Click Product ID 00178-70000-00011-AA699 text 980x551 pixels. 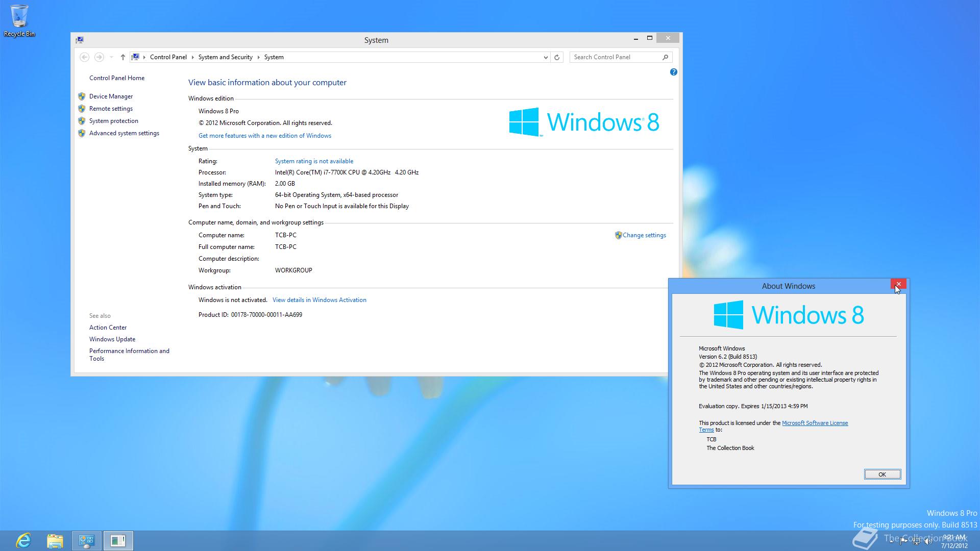tap(250, 315)
